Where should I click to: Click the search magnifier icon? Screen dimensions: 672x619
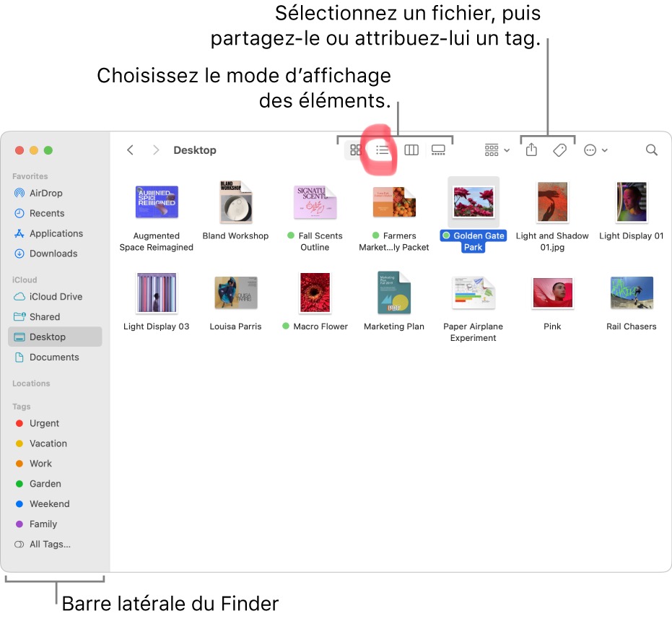[651, 150]
